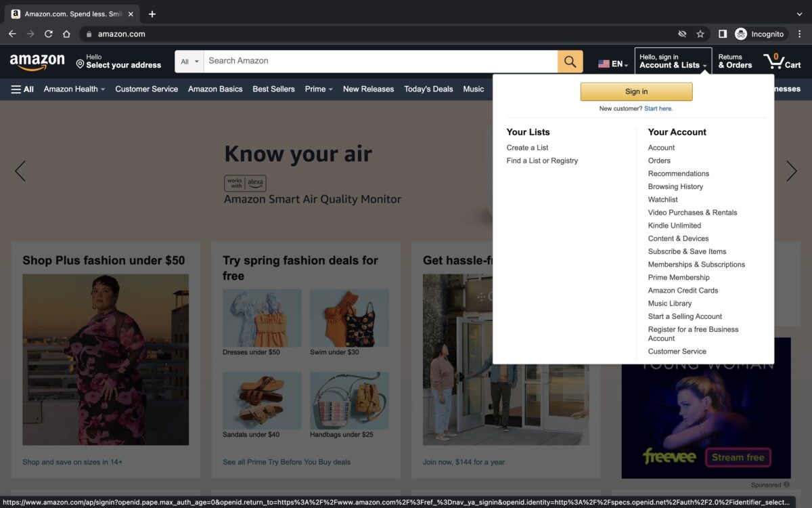Image resolution: width=812 pixels, height=508 pixels.
Task: Click Returns & Orders
Action: point(735,62)
